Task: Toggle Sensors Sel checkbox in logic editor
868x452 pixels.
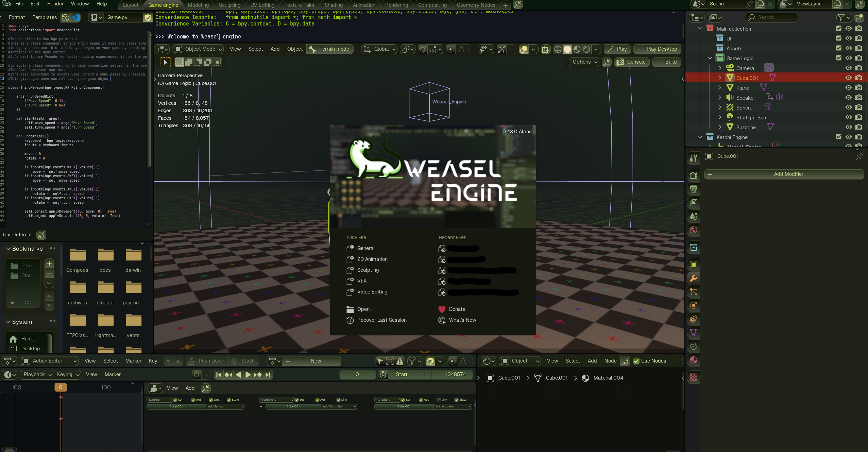Action: tap(175, 400)
